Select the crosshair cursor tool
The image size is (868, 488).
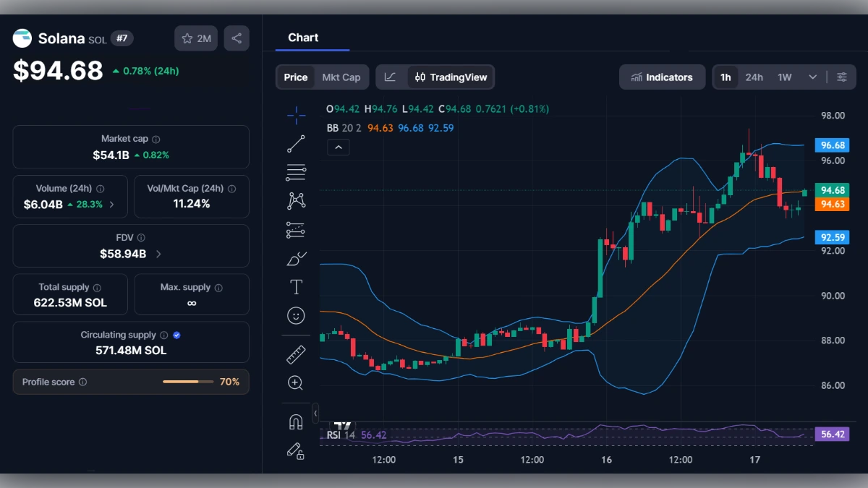pos(296,115)
